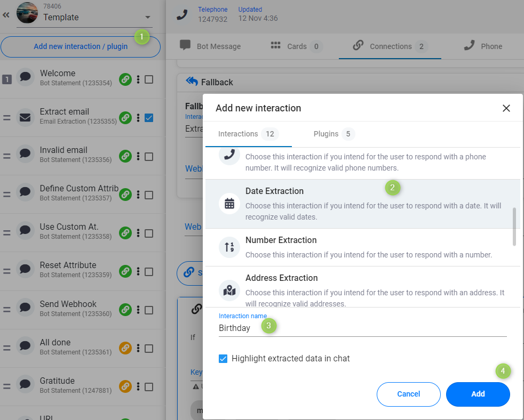Click the Cancel button

(x=408, y=394)
